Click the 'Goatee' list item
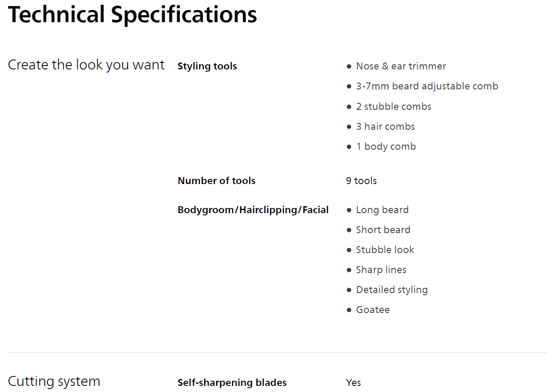 372,310
